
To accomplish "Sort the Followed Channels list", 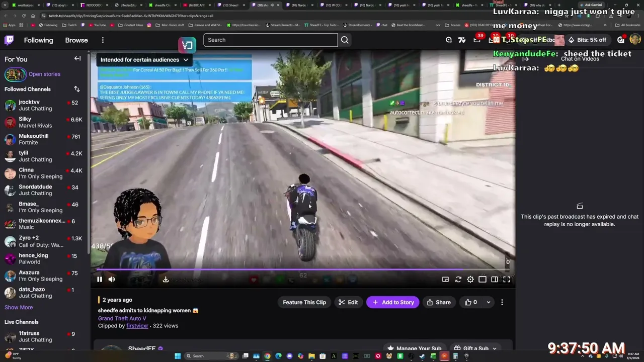I will [77, 89].
